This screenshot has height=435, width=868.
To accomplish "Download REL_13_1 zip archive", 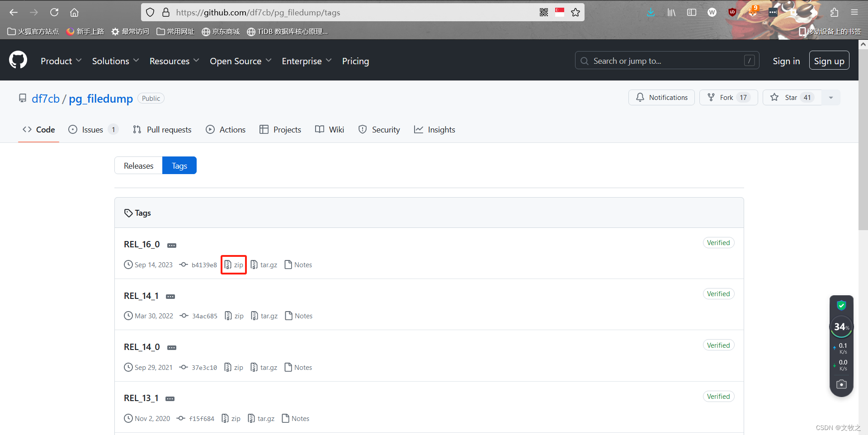I will coord(231,418).
